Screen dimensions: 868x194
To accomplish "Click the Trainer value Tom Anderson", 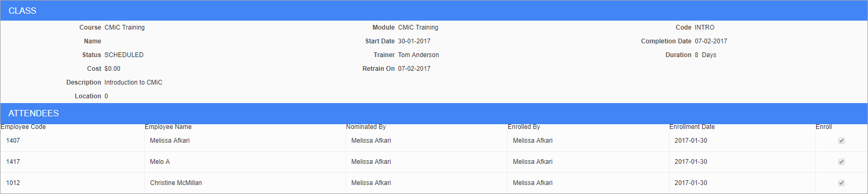I will (418, 55).
